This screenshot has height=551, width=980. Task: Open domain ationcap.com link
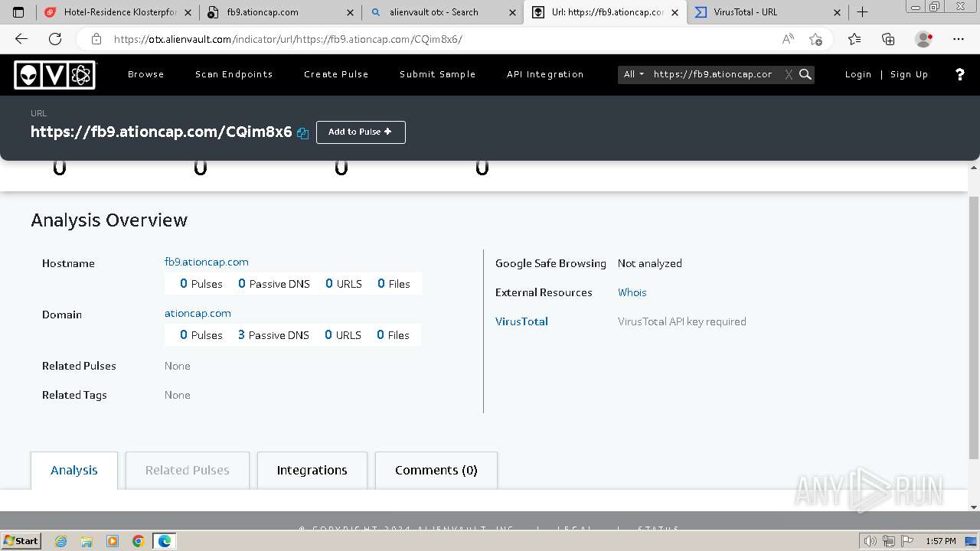198,313
